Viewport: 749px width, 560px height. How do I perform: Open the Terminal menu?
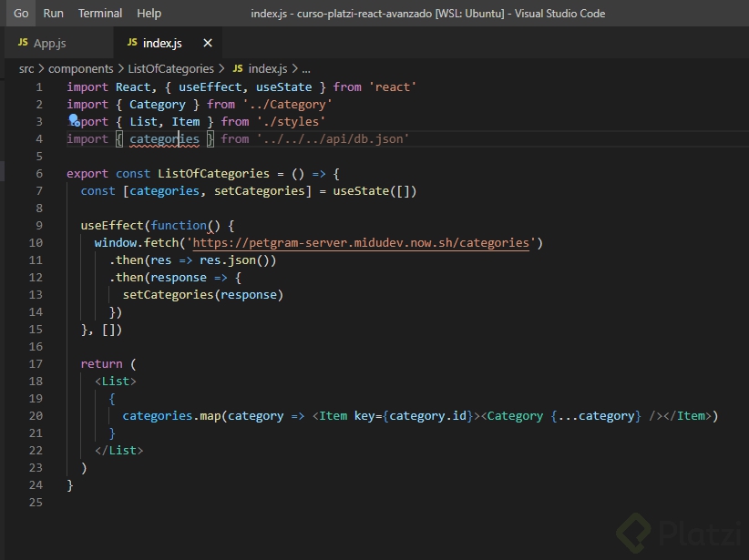click(100, 14)
